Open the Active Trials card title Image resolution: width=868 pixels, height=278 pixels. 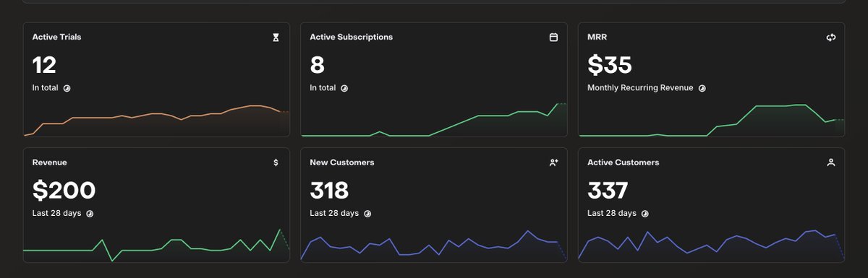pyautogui.click(x=56, y=37)
